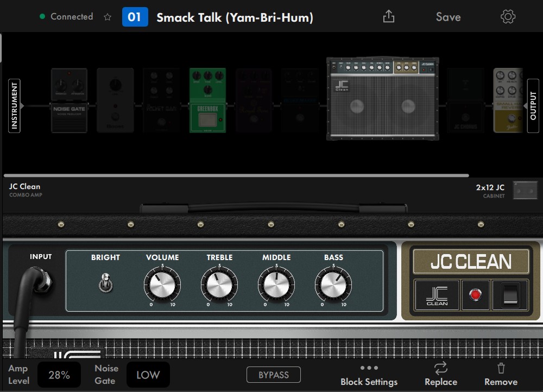Open the share/export preset icon

pyautogui.click(x=389, y=16)
